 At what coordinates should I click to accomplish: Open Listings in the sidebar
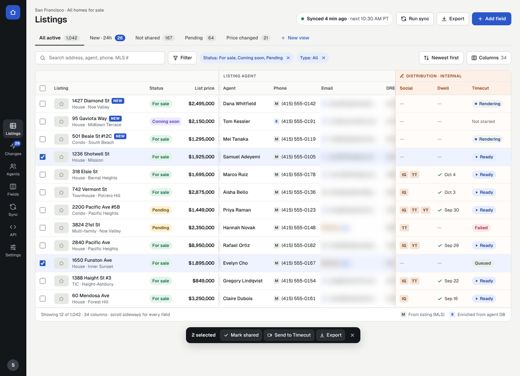[13, 129]
